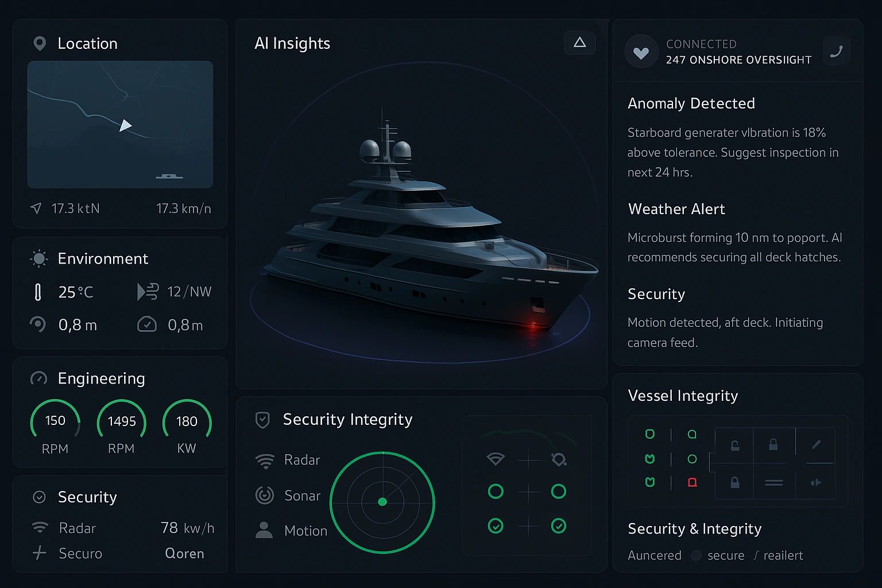Click the realert option
This screenshot has height=588, width=882.
[783, 555]
